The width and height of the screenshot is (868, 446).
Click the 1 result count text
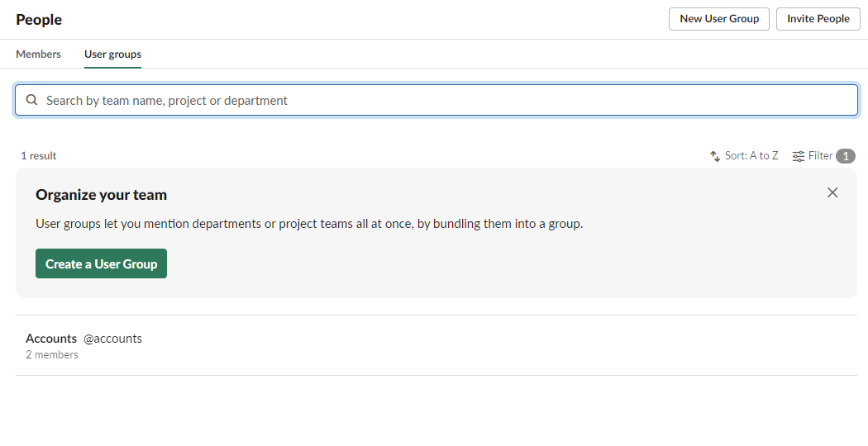pyautogui.click(x=39, y=156)
